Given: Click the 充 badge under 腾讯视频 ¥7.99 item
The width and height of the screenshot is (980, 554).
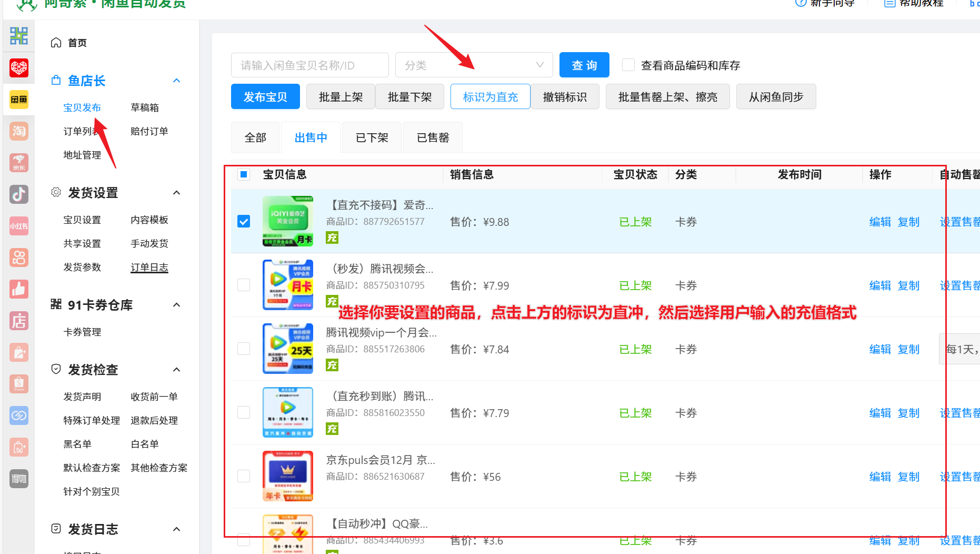Looking at the screenshot, I should 332,301.
